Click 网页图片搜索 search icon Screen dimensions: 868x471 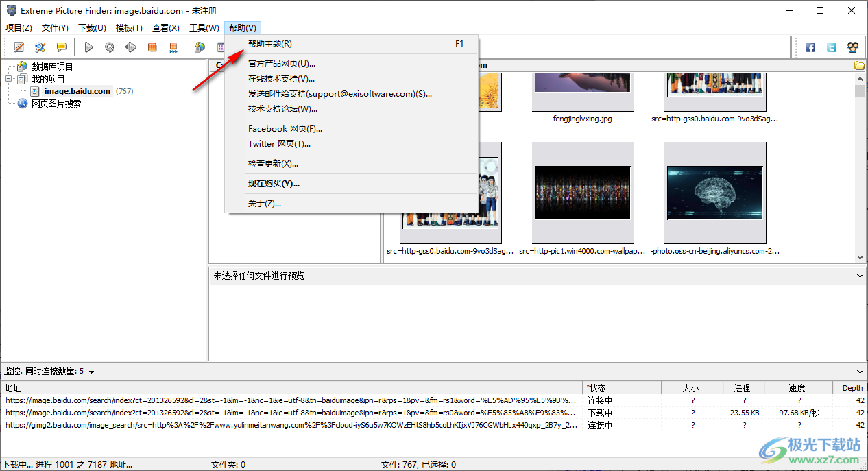[x=22, y=104]
